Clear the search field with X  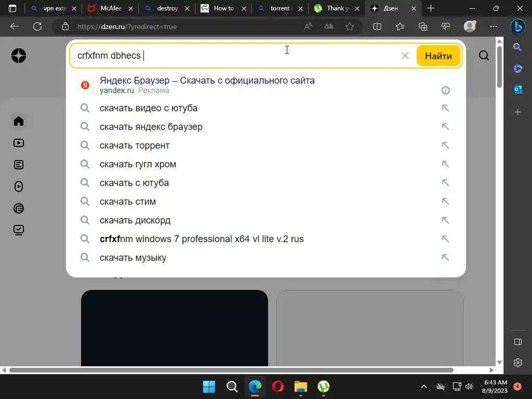click(405, 56)
